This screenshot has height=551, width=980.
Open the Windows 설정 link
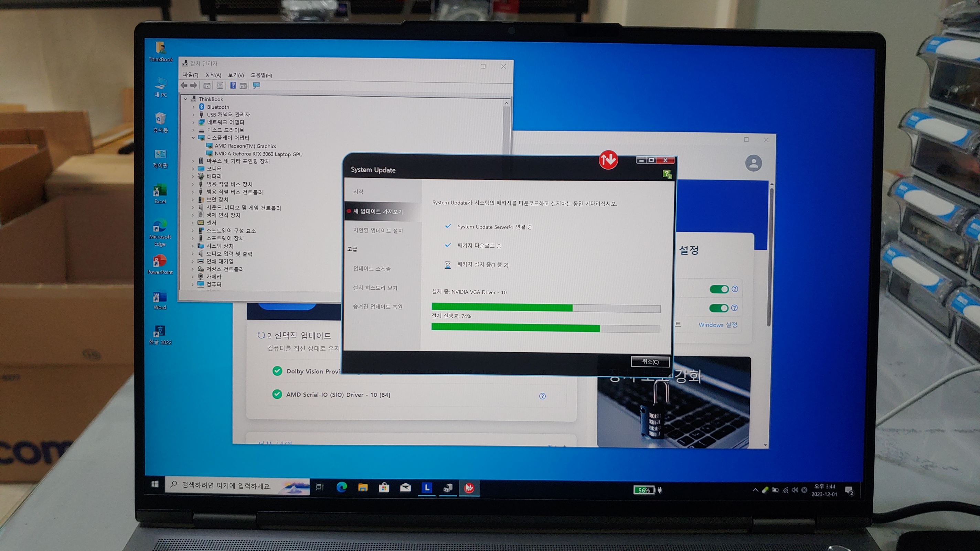click(x=717, y=325)
